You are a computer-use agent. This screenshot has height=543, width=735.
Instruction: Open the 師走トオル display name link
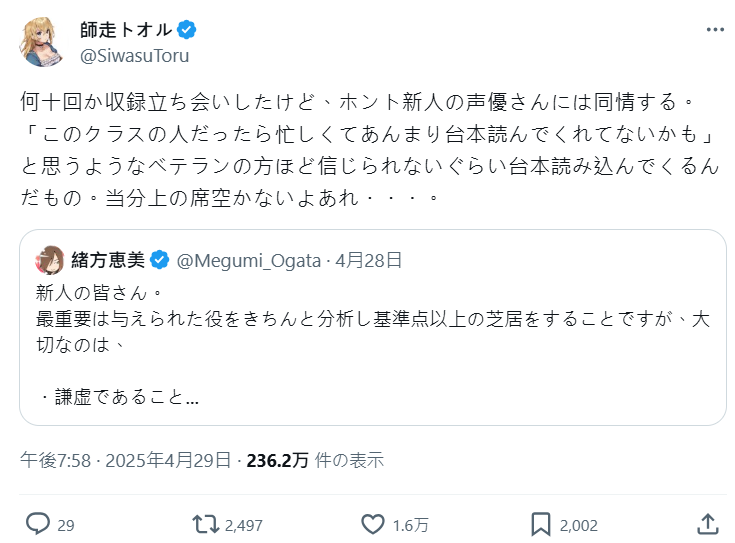pos(124,30)
